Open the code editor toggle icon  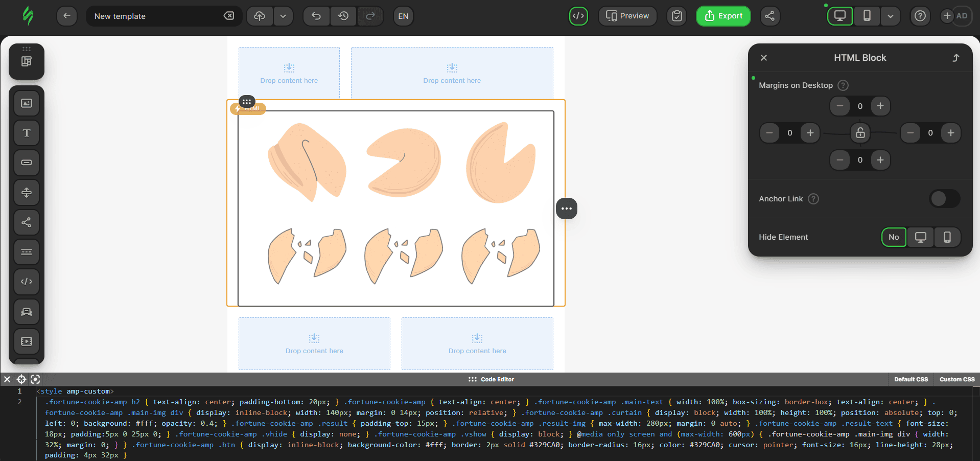click(x=578, y=16)
